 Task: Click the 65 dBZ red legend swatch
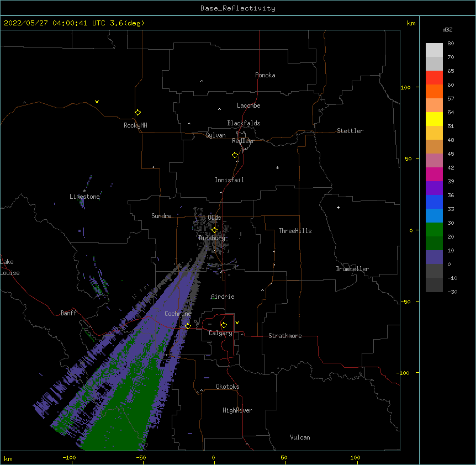point(434,78)
